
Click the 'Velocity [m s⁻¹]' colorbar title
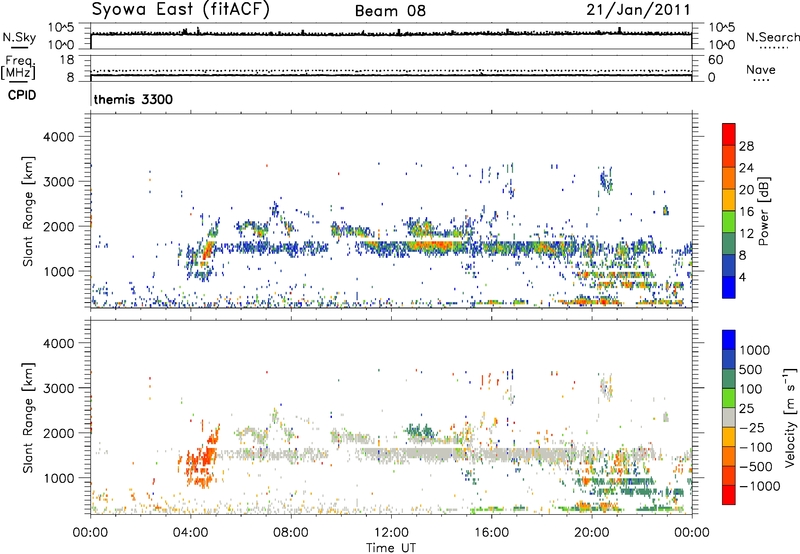790,417
